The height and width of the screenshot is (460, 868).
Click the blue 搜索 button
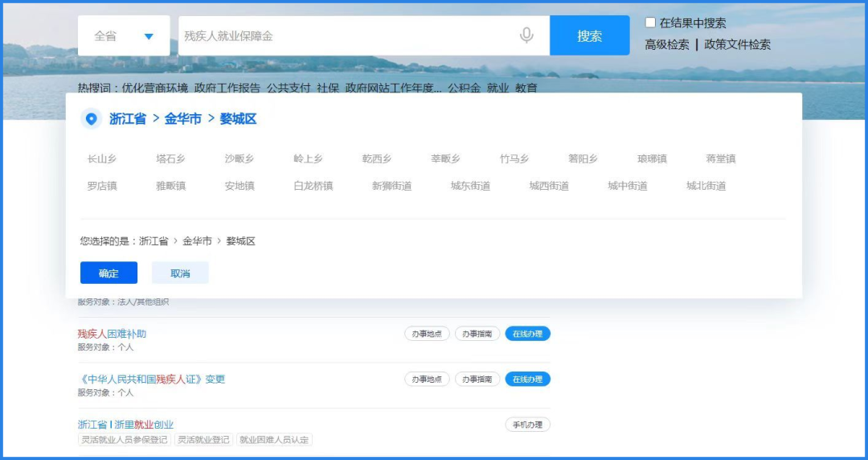pyautogui.click(x=590, y=35)
